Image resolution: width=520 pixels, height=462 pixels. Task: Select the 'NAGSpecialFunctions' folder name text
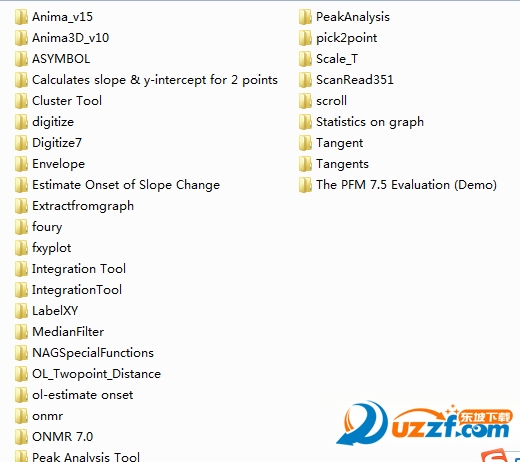coord(93,353)
